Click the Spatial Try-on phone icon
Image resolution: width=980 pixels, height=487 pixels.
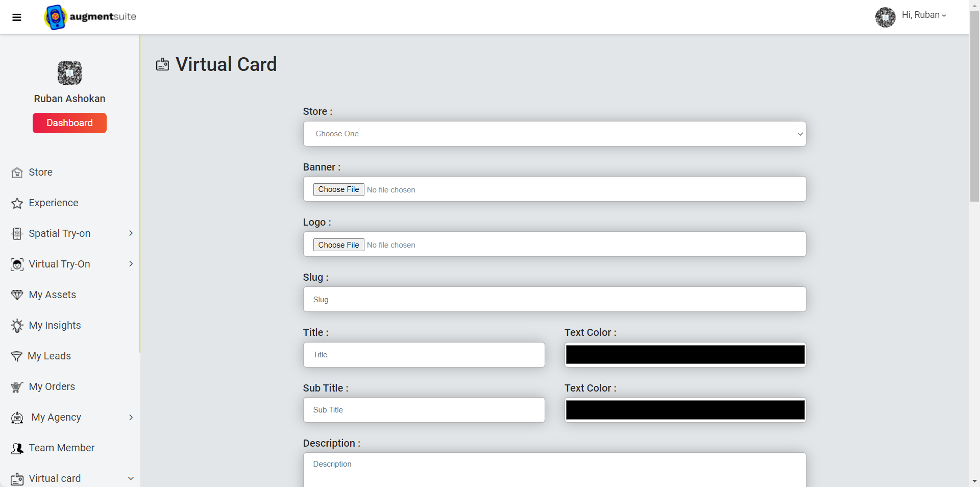click(x=17, y=234)
